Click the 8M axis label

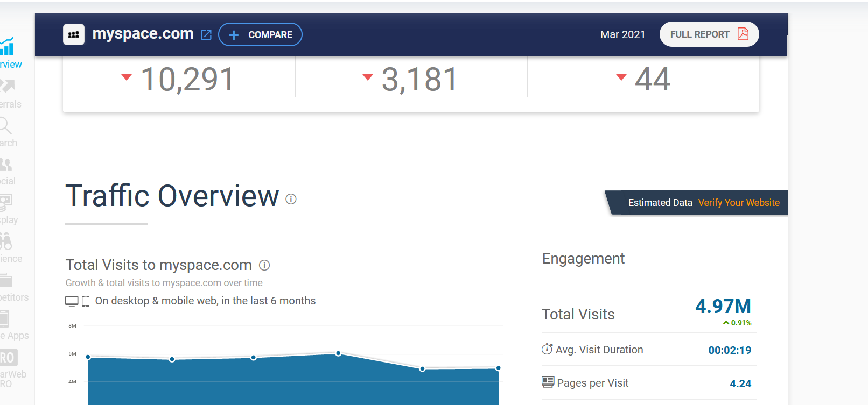pyautogui.click(x=72, y=326)
